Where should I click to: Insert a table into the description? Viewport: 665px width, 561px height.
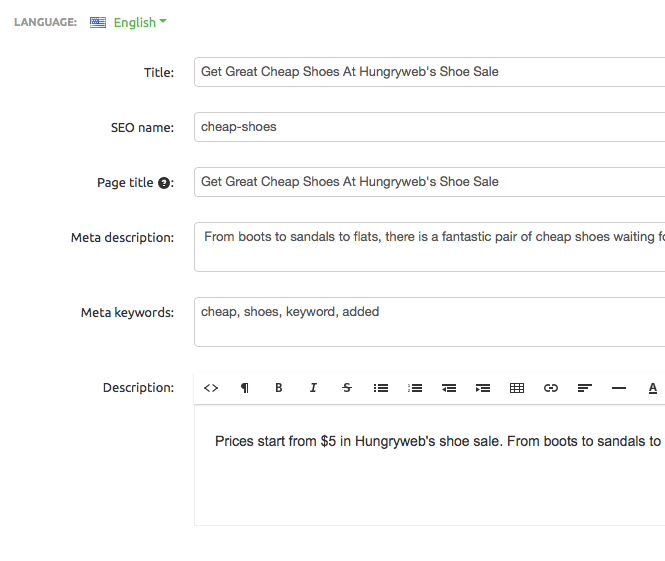tap(517, 388)
